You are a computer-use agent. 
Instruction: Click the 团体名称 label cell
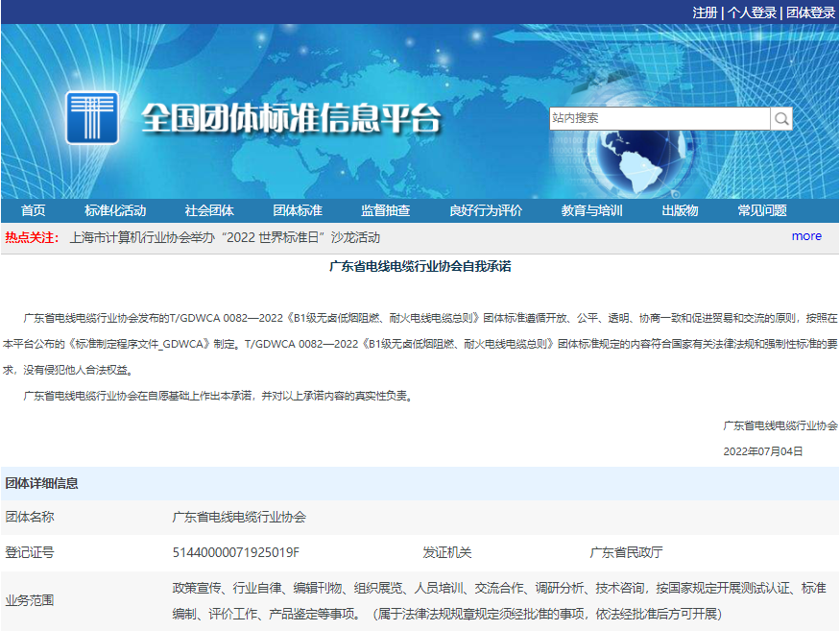pyautogui.click(x=30, y=517)
